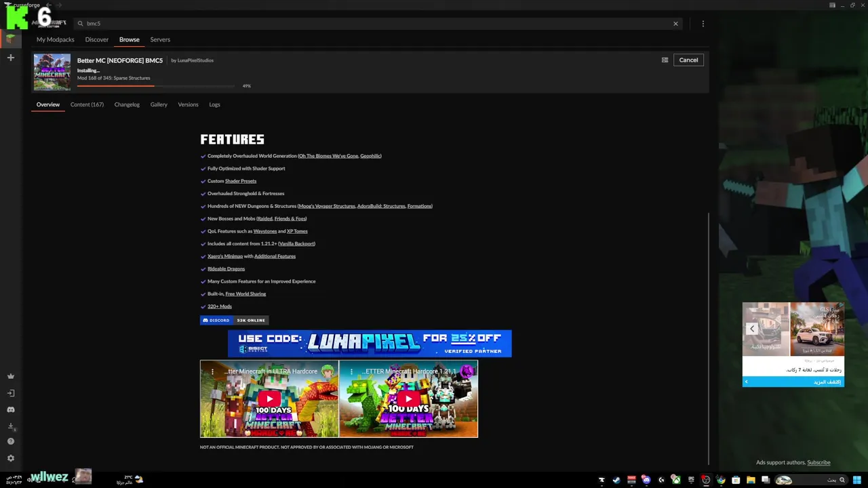Image resolution: width=868 pixels, height=488 pixels.
Task: Open the three-dot more options menu
Action: 703,24
